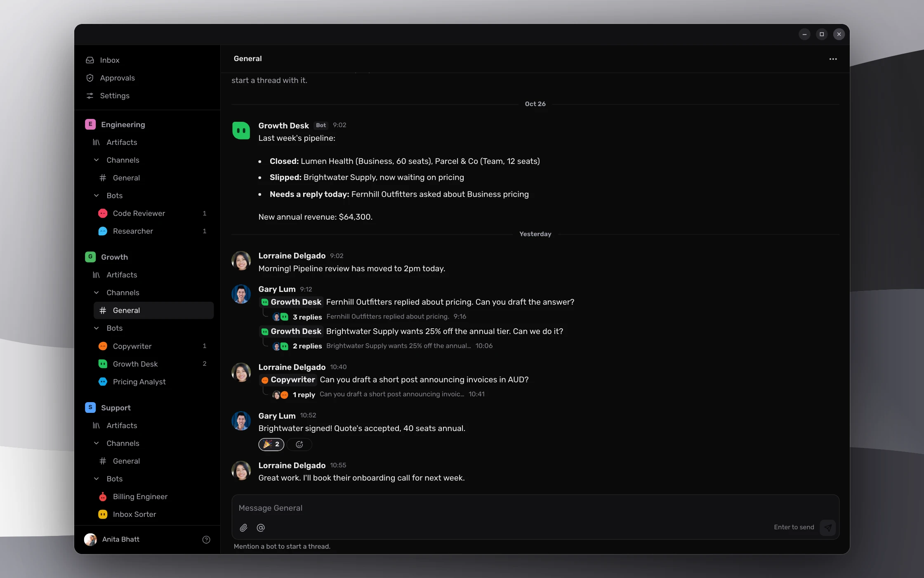Open Support General channel
This screenshot has width=924, height=578.
tap(153, 461)
